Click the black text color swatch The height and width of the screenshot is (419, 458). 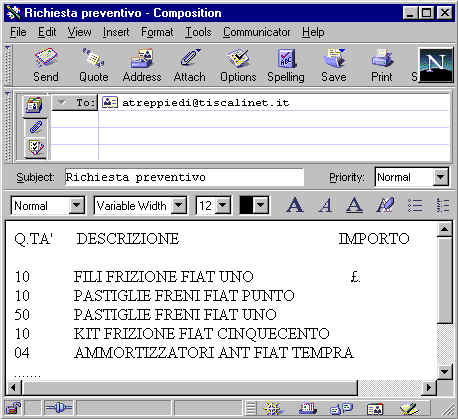click(x=246, y=205)
